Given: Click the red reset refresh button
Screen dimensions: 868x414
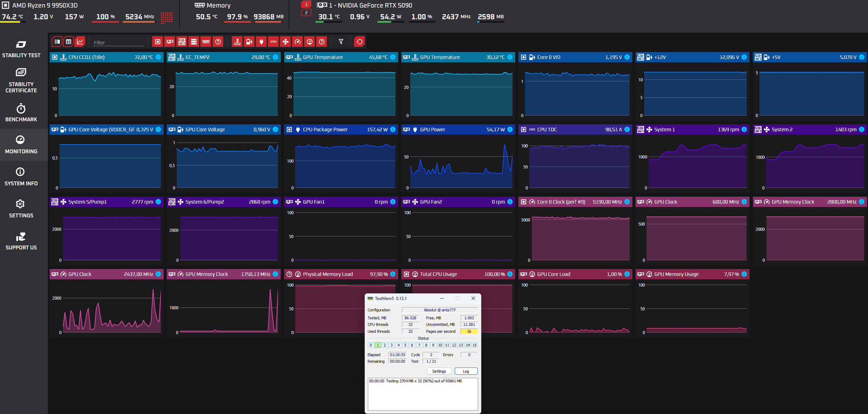Looking at the screenshot, I should click(x=359, y=42).
